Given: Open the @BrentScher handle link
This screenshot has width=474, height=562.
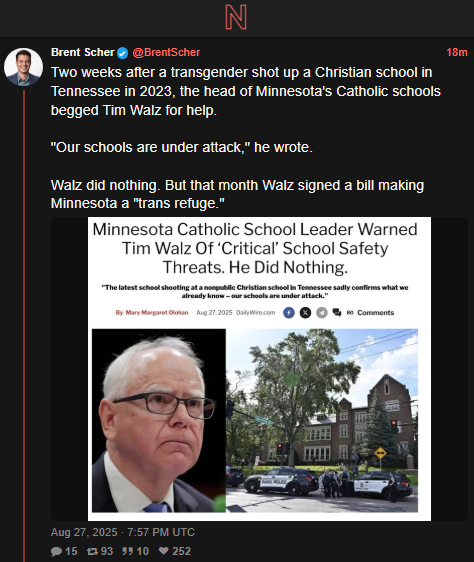Looking at the screenshot, I should 166,52.
